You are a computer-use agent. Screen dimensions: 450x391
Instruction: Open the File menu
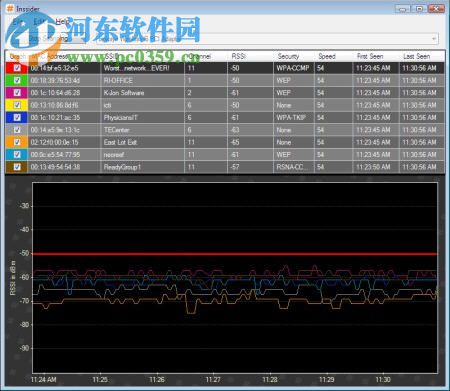coord(17,22)
